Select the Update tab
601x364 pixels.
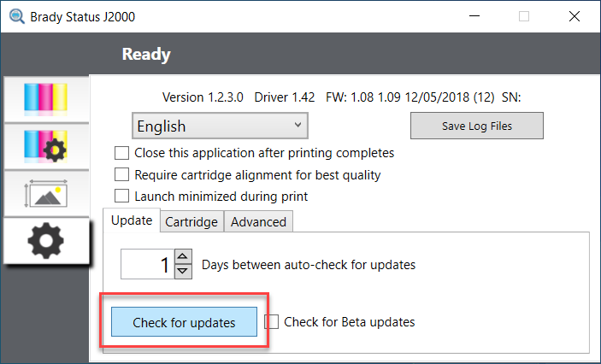(132, 220)
